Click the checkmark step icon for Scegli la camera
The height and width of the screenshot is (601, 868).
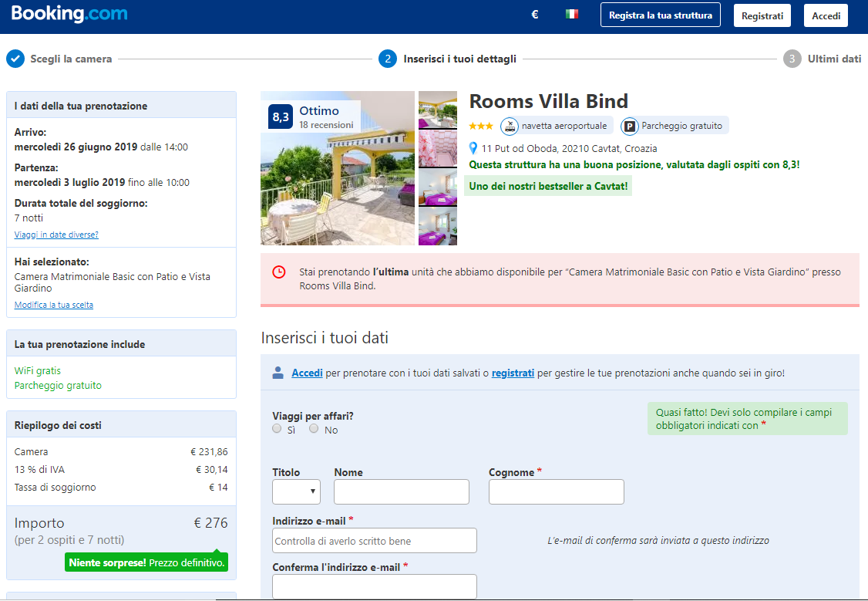(15, 59)
